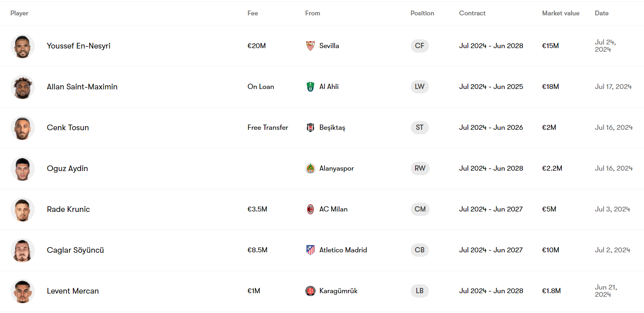Click Cenk Tosun's player name

click(x=68, y=127)
